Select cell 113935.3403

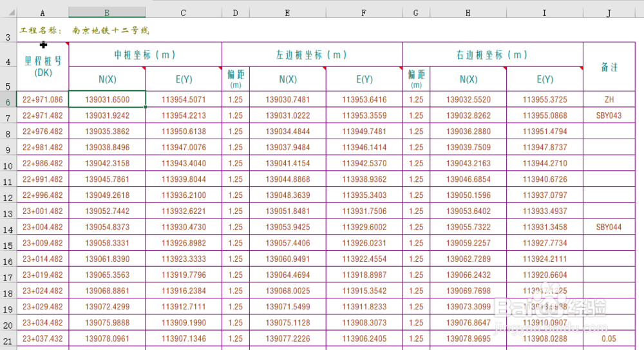(x=365, y=195)
